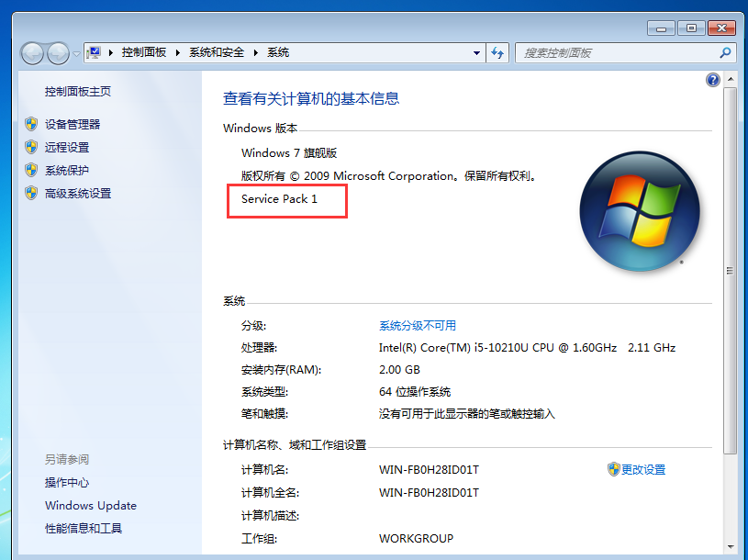Image resolution: width=748 pixels, height=560 pixels.
Task: Click the vertical scrollbar thumb
Action: point(731,271)
